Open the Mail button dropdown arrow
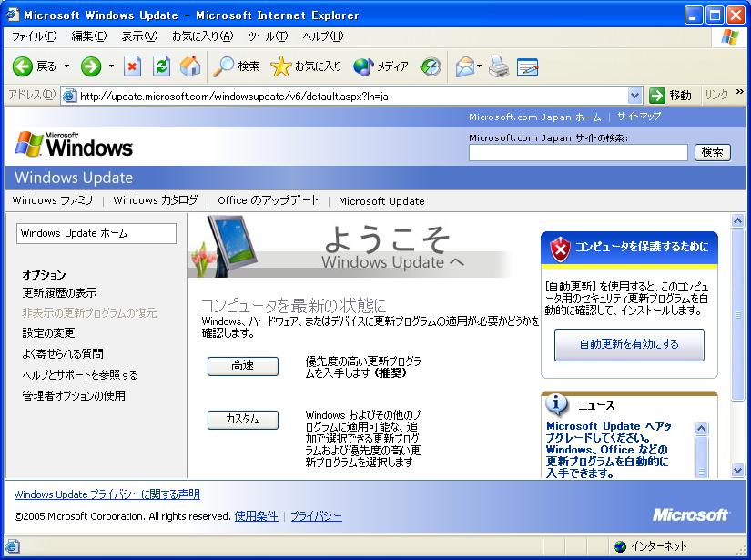 [480, 66]
